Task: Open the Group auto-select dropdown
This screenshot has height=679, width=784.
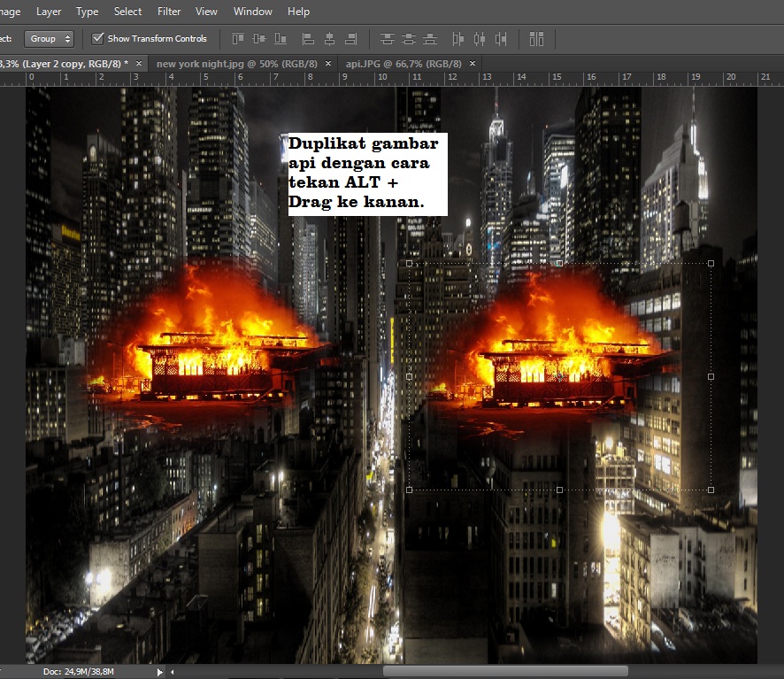Action: [50, 39]
